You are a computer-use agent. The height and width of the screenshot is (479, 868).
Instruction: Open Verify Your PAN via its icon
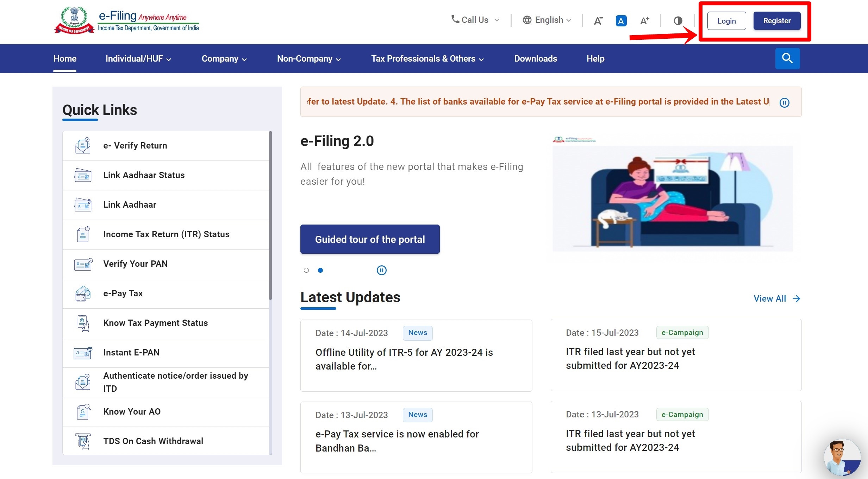(83, 264)
